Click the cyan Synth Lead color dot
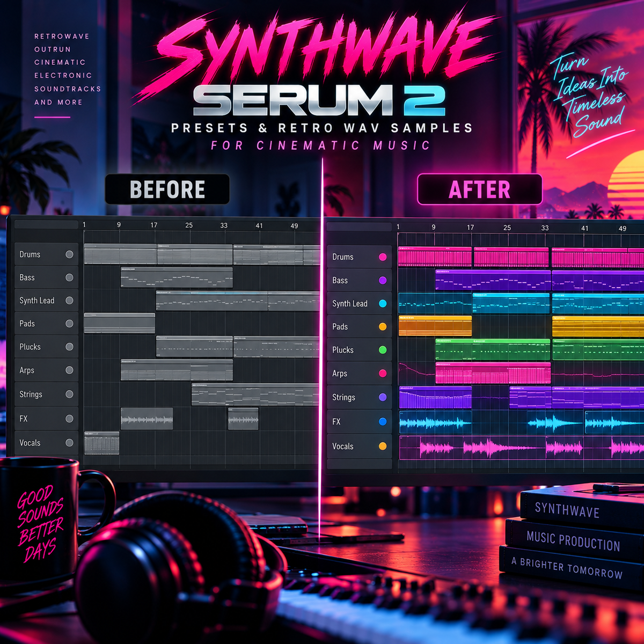Screen dimensions: 644x644 click(383, 303)
